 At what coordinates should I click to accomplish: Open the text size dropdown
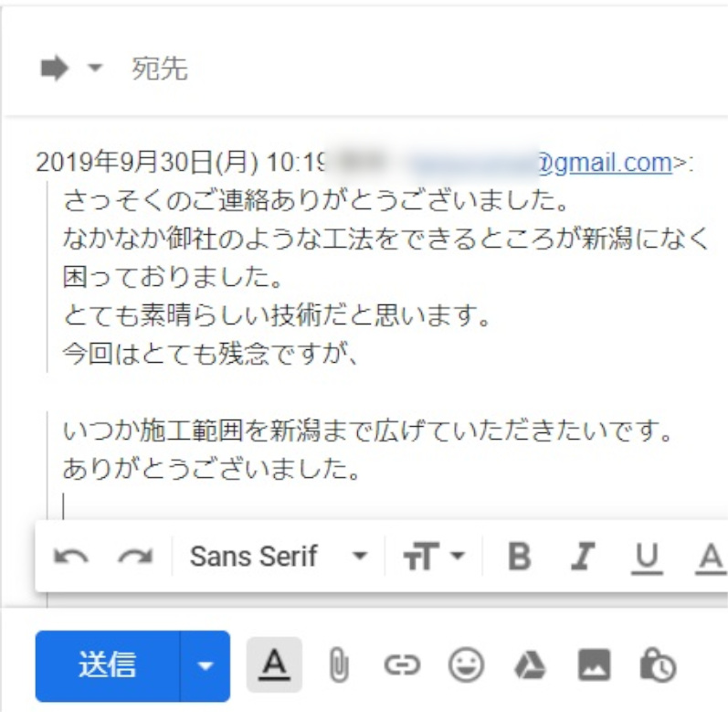[434, 556]
